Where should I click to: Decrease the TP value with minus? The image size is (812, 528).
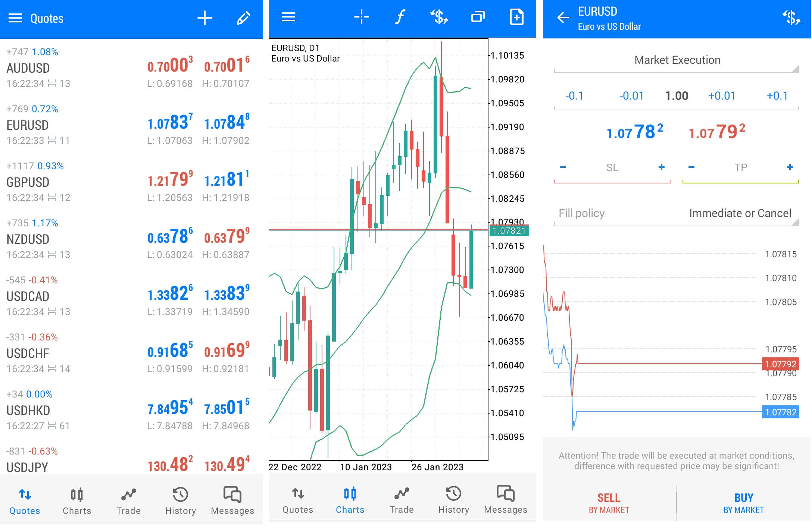point(691,167)
